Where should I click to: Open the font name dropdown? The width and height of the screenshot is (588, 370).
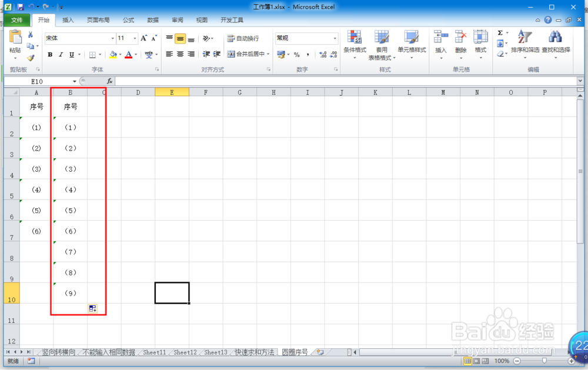pyautogui.click(x=112, y=38)
